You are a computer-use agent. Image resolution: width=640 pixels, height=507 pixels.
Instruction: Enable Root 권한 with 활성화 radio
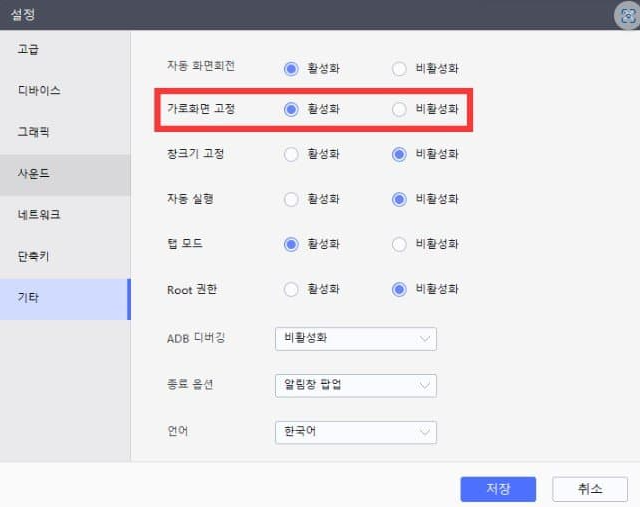[x=291, y=290]
